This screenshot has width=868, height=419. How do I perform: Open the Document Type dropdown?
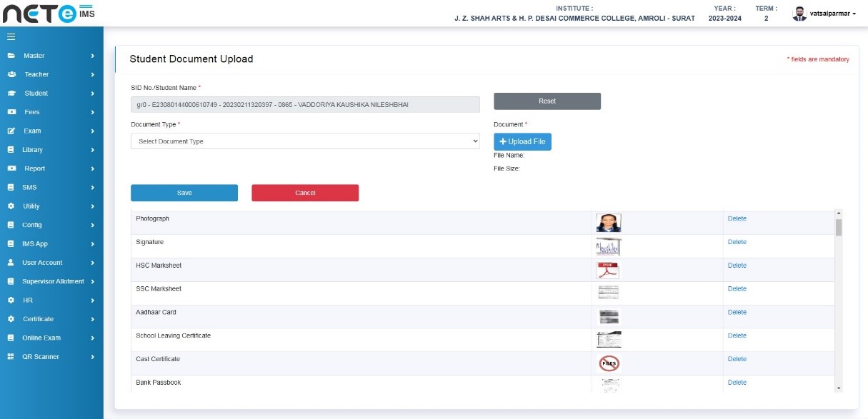(305, 141)
